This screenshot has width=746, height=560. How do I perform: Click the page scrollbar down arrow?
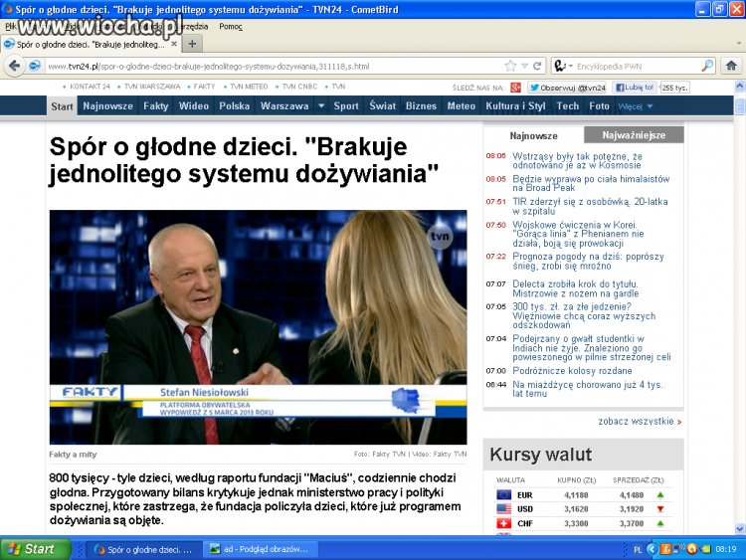740,528
